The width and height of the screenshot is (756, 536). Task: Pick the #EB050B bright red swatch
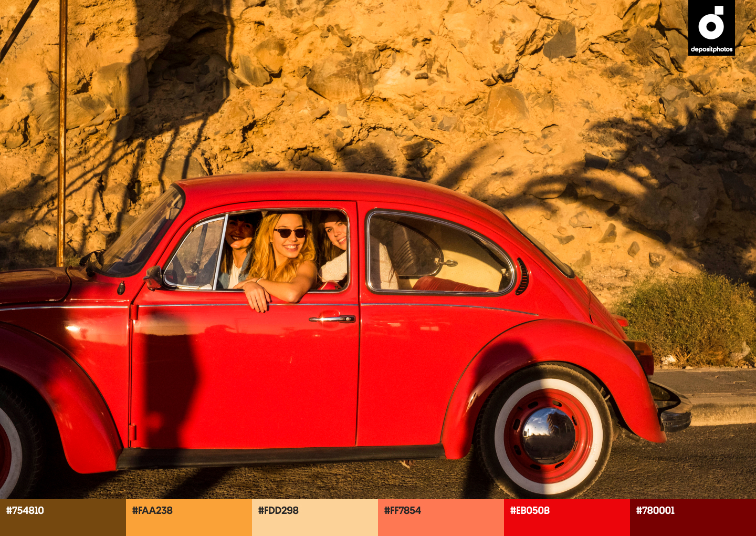567,518
